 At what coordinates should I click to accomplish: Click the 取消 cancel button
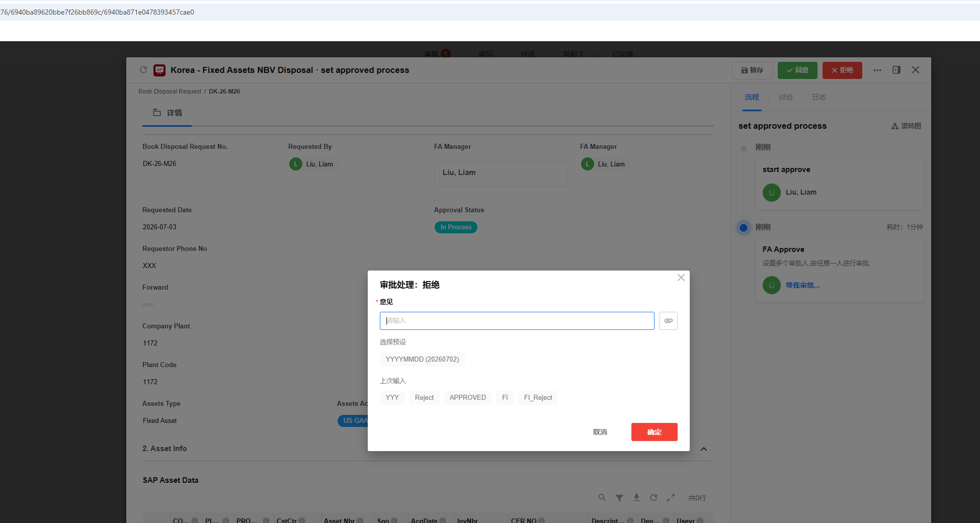pos(600,432)
